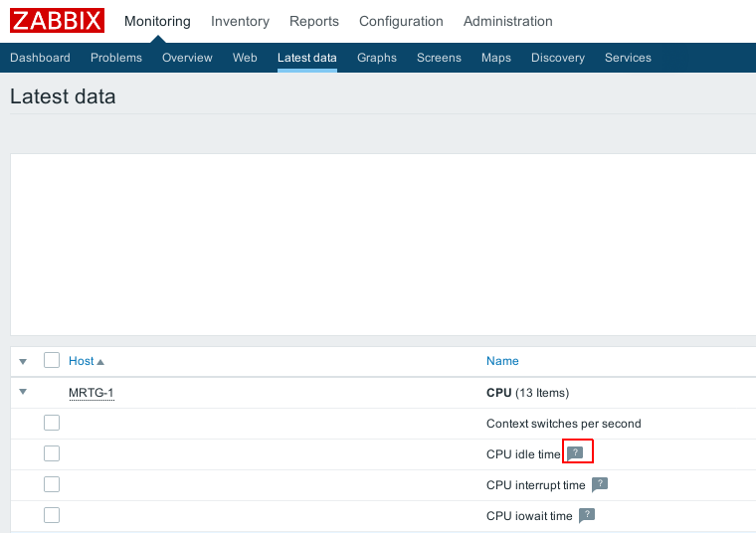The width and height of the screenshot is (756, 533).
Task: Collapse the MRTG-1 CPU group
Action: tap(23, 392)
